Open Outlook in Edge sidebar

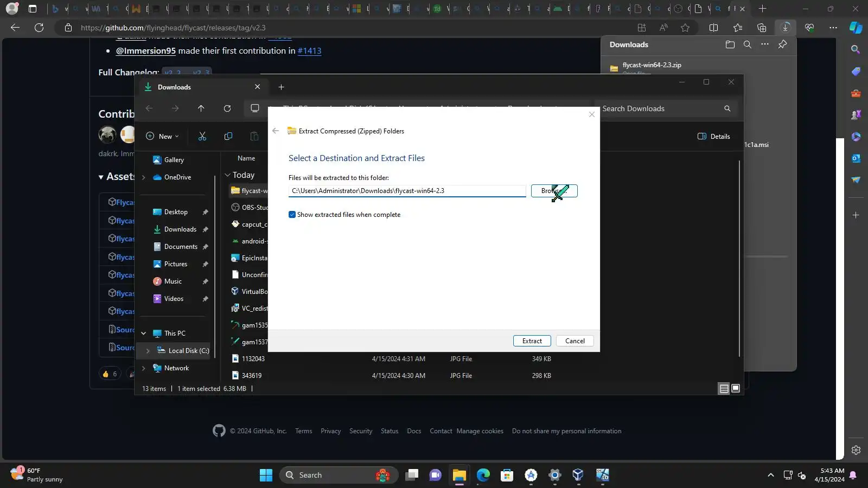(x=856, y=158)
